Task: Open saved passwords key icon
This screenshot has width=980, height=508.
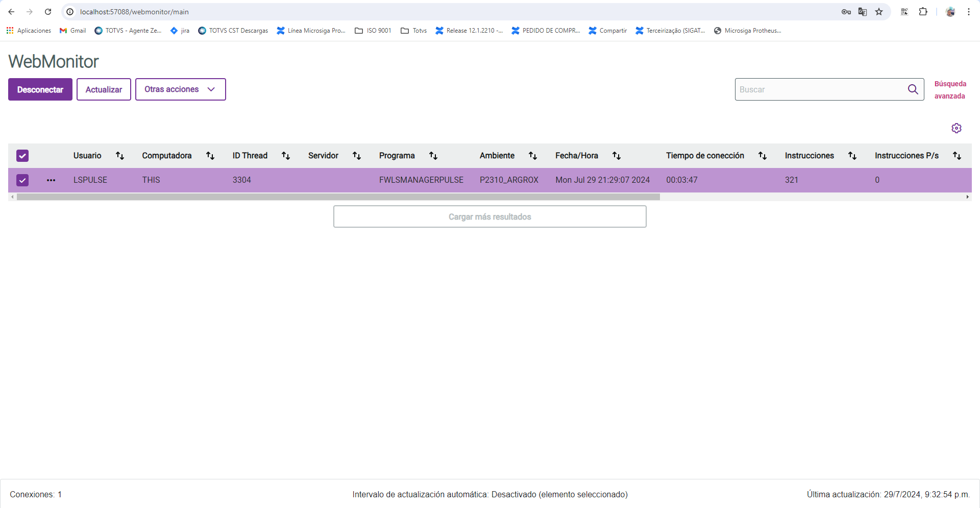Action: 846,12
